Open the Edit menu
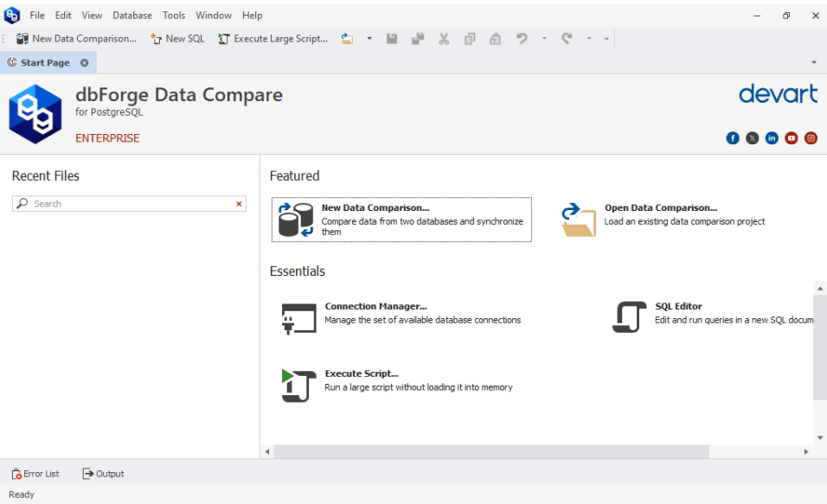Viewport: 827px width, 504px height. [63, 16]
